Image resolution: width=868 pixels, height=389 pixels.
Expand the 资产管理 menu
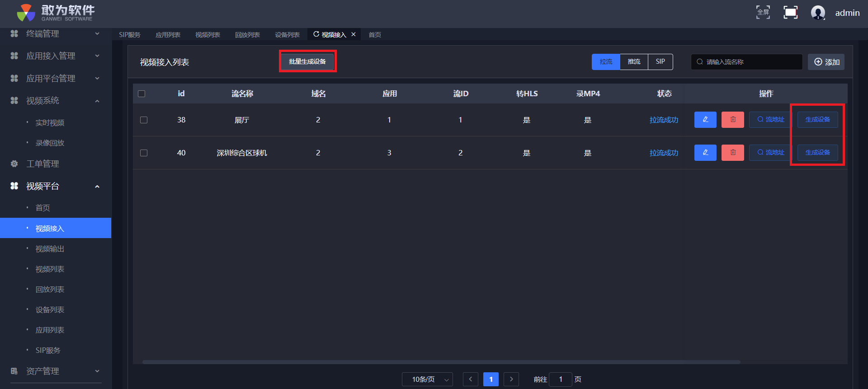tap(97, 371)
